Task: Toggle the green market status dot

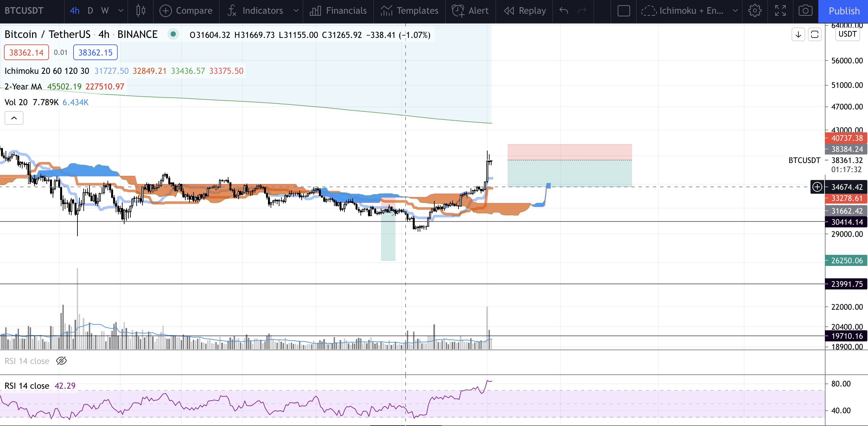Action: (x=173, y=34)
